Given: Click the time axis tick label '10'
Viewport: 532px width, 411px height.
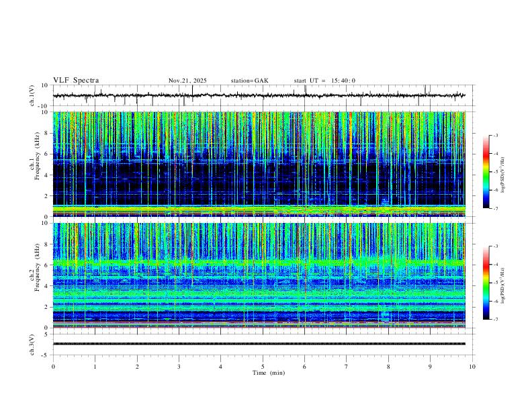Looking at the screenshot, I should pyautogui.click(x=472, y=367).
